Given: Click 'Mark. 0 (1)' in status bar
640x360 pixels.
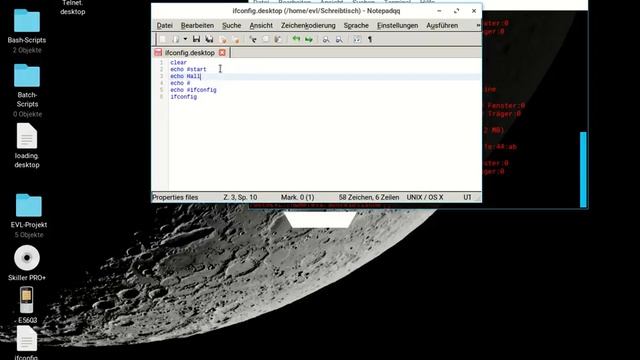Looking at the screenshot, I should click(x=297, y=197).
